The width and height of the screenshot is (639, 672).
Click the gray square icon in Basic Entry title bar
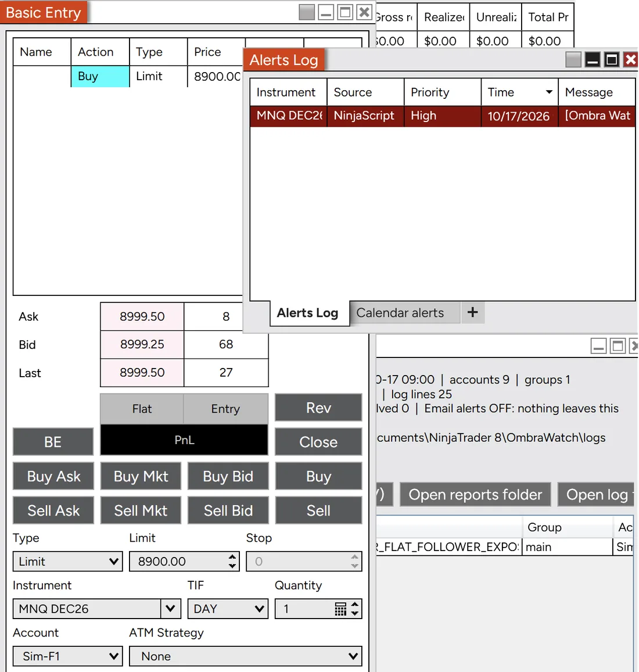coord(307,12)
